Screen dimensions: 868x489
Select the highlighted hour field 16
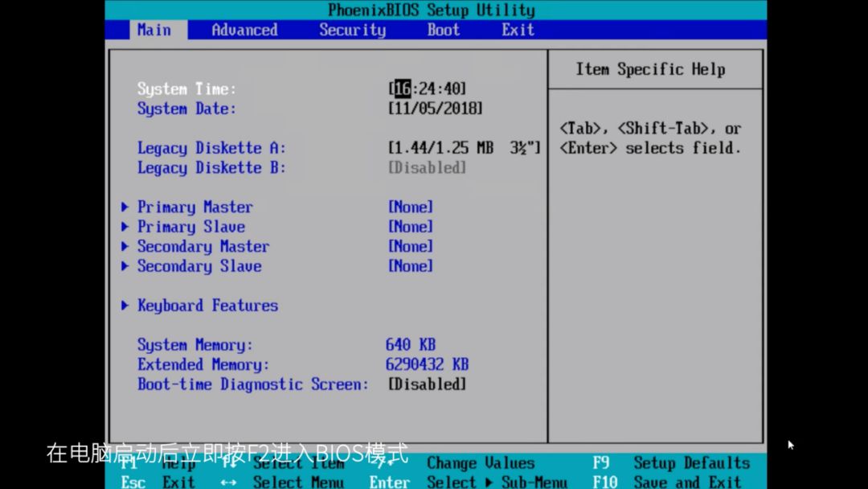click(x=403, y=88)
